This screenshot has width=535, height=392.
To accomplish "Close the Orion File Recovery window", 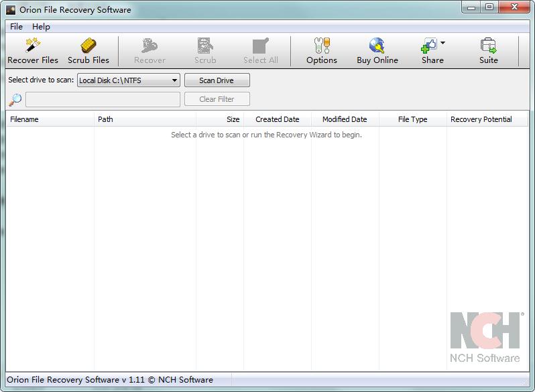I will pos(514,7).
